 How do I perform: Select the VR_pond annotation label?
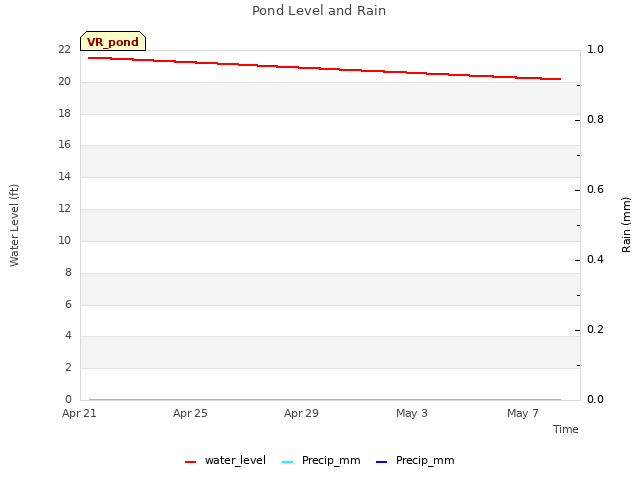click(x=113, y=41)
